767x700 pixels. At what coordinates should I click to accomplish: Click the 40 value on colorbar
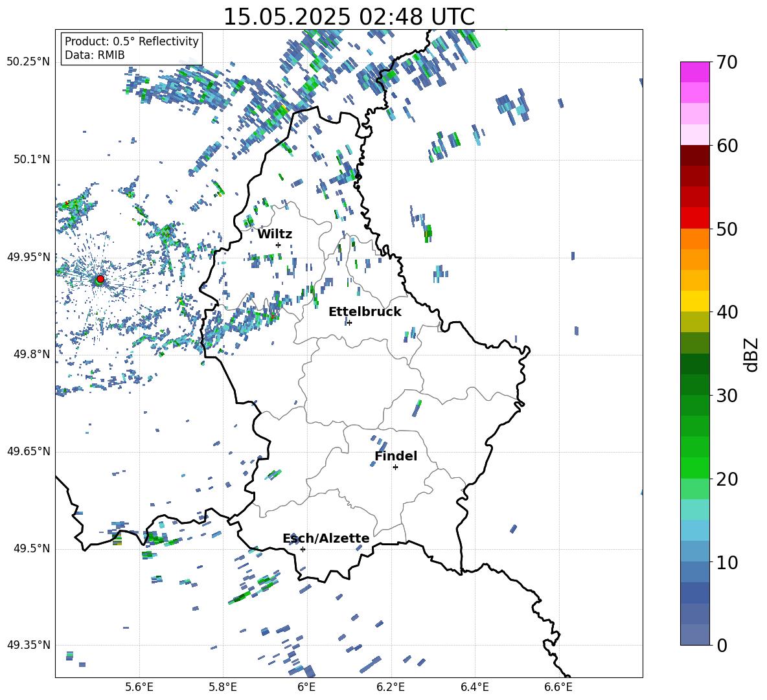(x=727, y=312)
